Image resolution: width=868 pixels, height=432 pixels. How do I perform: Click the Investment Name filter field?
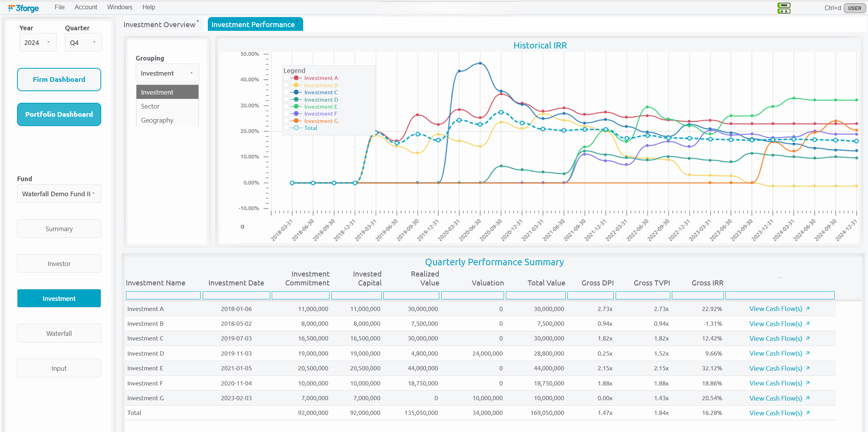(x=163, y=295)
